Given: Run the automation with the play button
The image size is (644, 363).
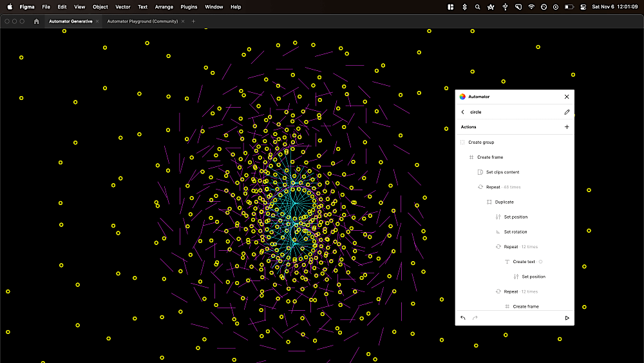Looking at the screenshot, I should coord(567,318).
